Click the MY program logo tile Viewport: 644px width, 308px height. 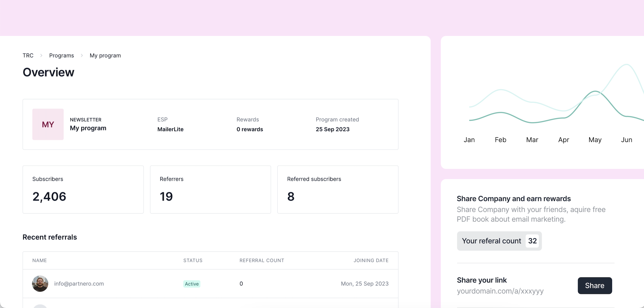(48, 124)
